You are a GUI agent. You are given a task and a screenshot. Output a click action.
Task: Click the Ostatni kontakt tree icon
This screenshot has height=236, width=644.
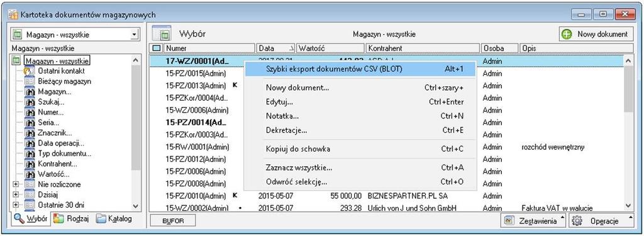29,70
